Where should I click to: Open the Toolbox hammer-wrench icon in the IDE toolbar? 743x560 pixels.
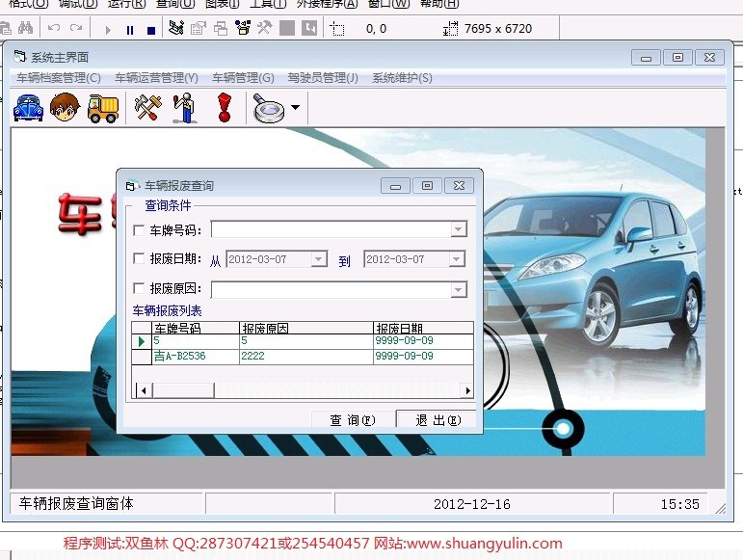264,28
